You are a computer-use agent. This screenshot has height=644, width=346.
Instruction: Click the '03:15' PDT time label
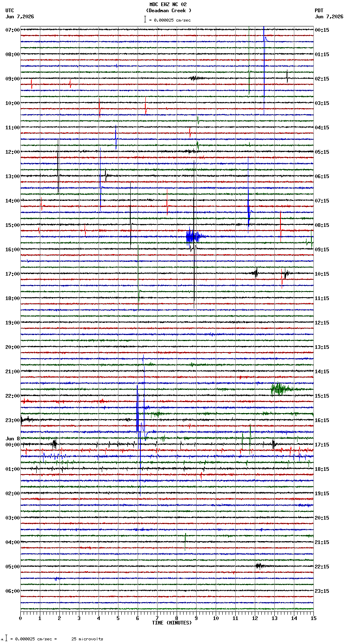(x=322, y=103)
